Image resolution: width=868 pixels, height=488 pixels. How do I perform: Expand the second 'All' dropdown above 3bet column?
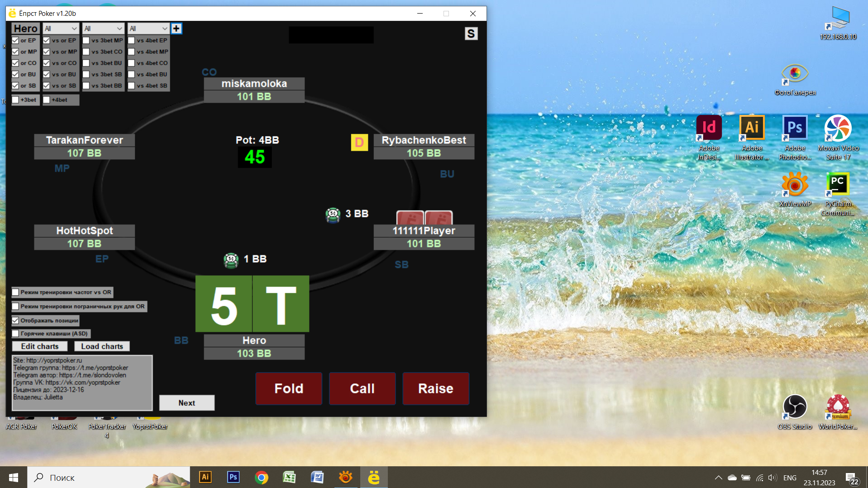(103, 29)
